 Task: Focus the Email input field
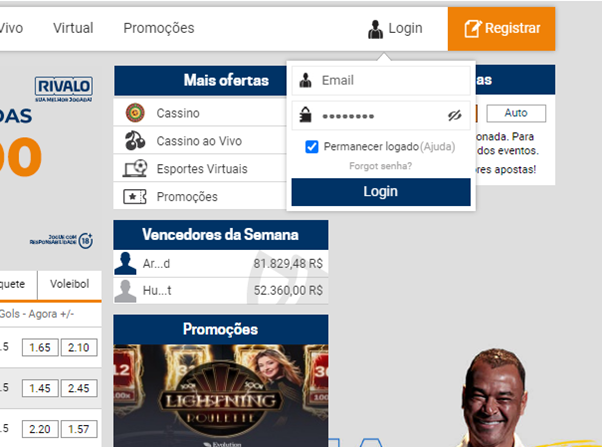(x=381, y=80)
